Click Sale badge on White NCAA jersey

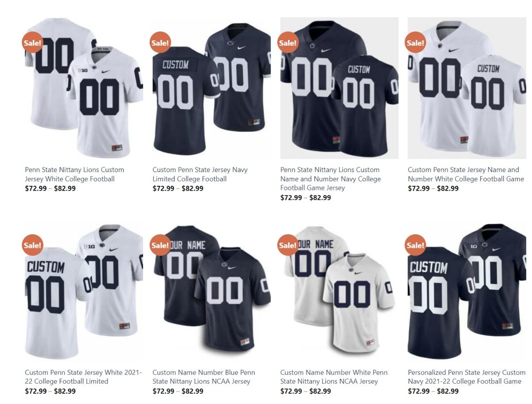287,245
